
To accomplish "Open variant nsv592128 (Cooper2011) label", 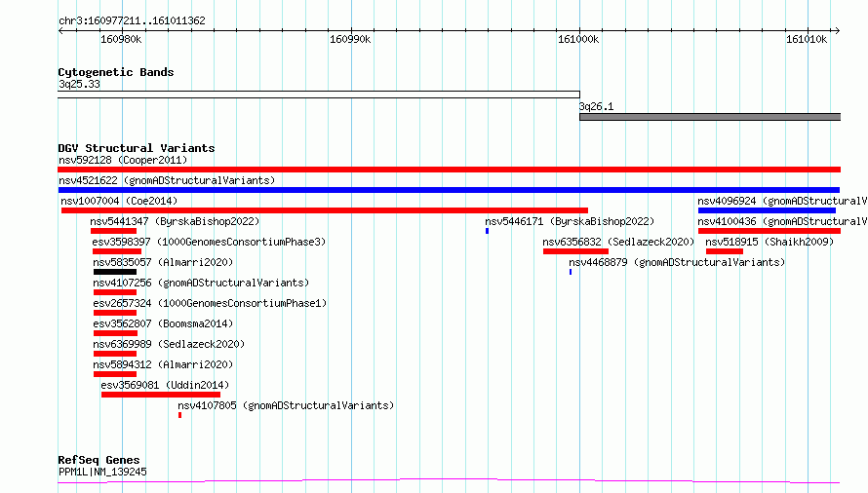I will (123, 160).
